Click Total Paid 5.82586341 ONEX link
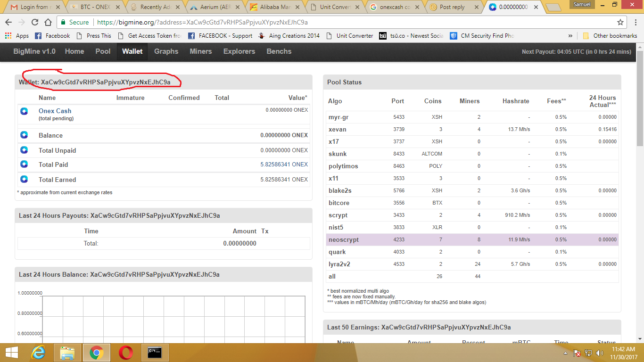 284,165
